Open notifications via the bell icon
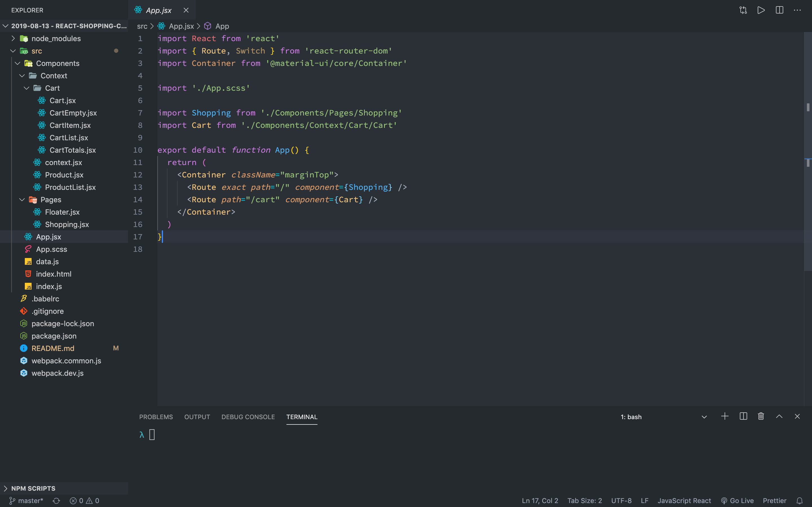 804,500
